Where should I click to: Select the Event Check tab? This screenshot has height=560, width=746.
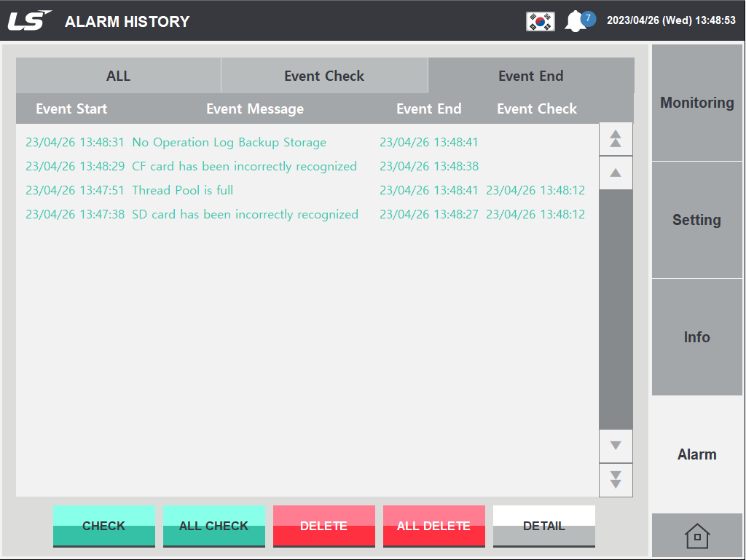(324, 76)
